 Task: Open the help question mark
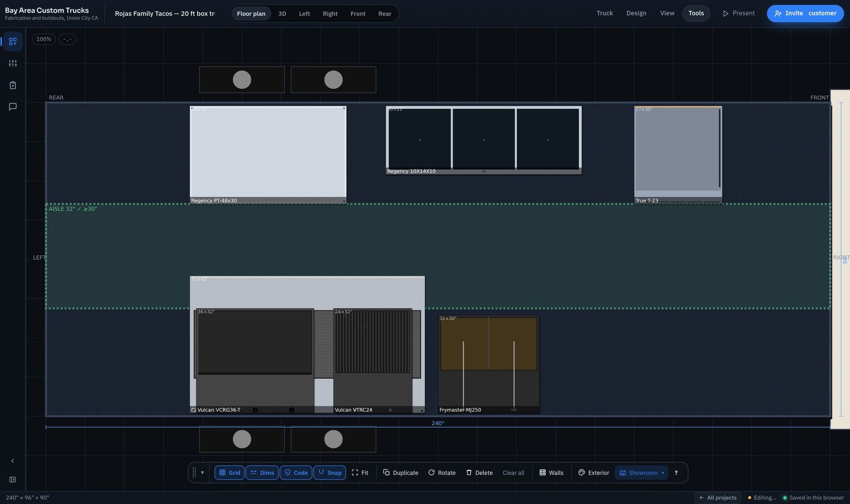[676, 473]
